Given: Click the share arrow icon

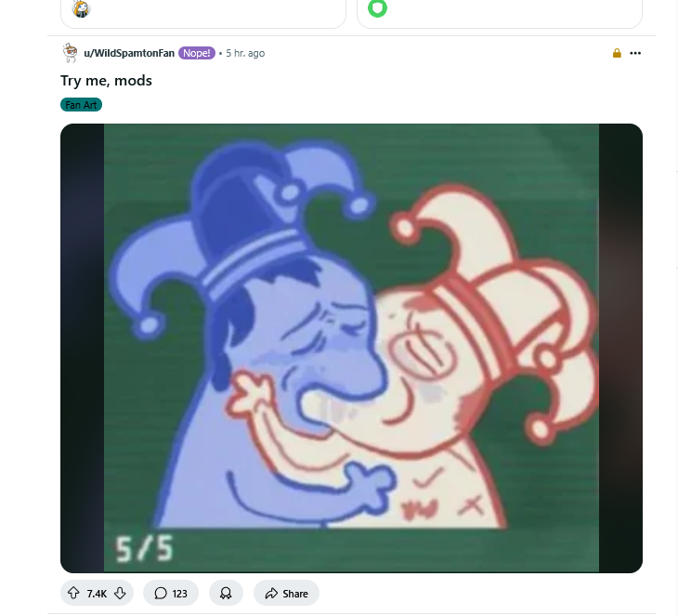Looking at the screenshot, I should [x=271, y=593].
